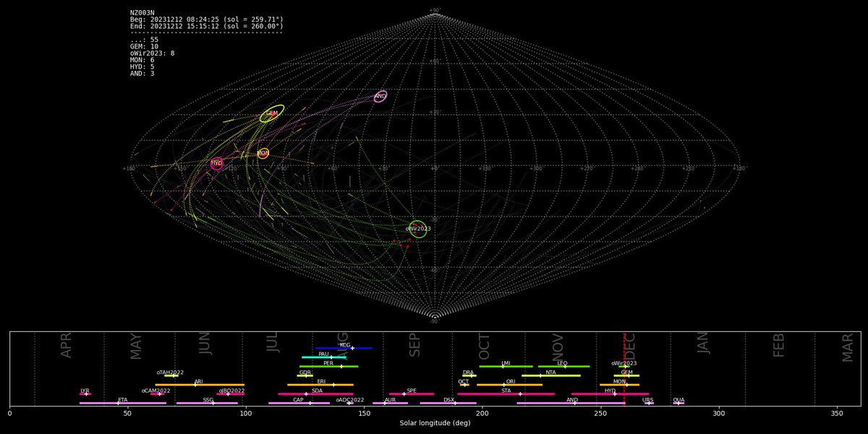Select the oTAH2022 shower bar
The height and width of the screenshot is (434, 868).
coord(171,375)
